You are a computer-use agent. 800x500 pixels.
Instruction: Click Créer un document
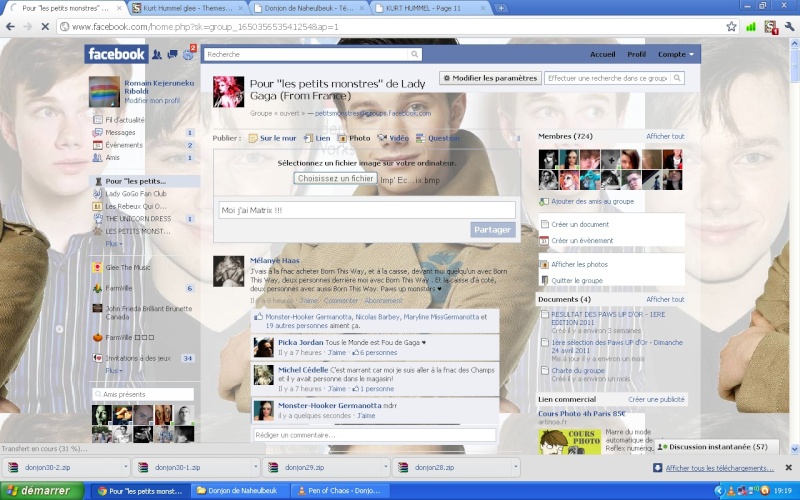click(580, 224)
